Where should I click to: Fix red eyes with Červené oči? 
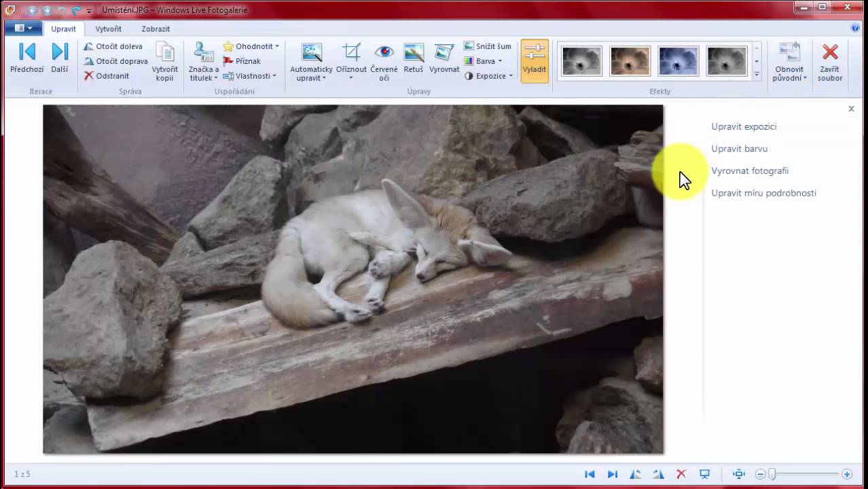(x=384, y=62)
